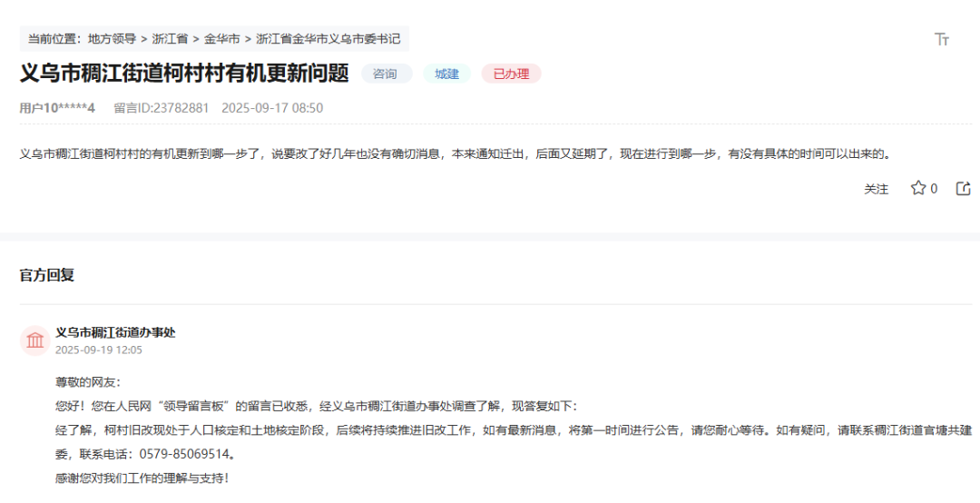Image resolution: width=980 pixels, height=503 pixels.
Task: Select the 城建 category tag
Action: 446,74
